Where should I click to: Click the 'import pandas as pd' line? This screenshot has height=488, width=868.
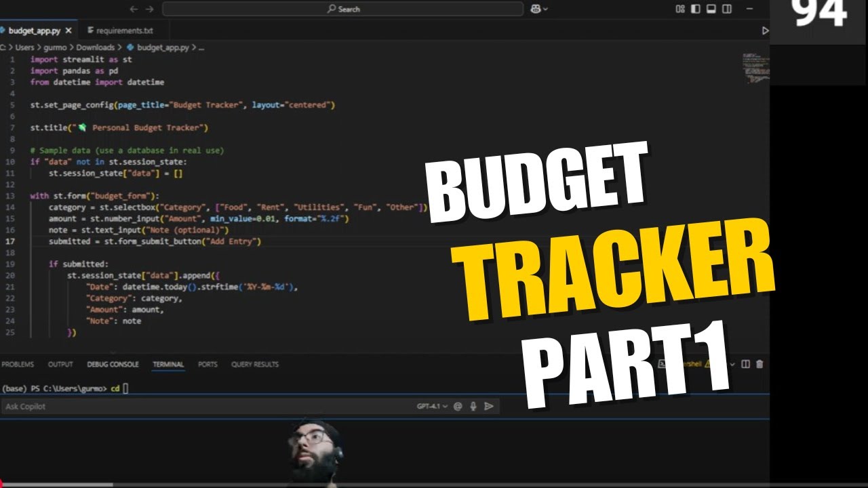[x=74, y=70]
